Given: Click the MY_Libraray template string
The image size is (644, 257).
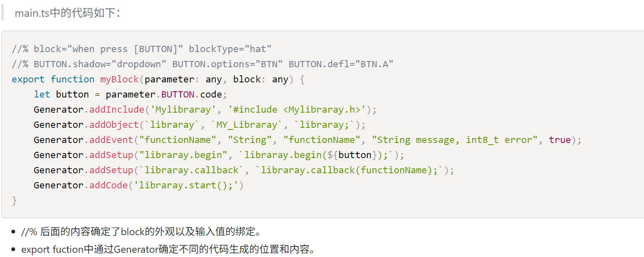Looking at the screenshot, I should (247, 125).
